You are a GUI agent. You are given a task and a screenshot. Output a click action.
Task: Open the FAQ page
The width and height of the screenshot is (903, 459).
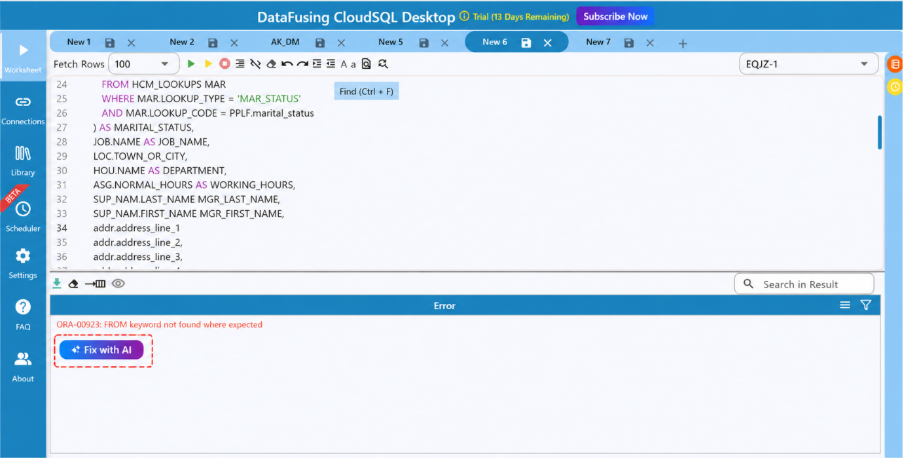click(23, 314)
